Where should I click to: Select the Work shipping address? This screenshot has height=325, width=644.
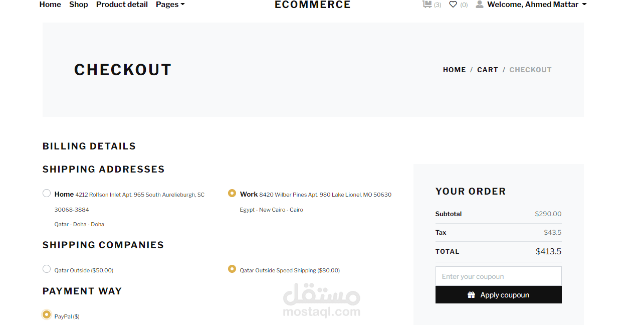coord(232,193)
